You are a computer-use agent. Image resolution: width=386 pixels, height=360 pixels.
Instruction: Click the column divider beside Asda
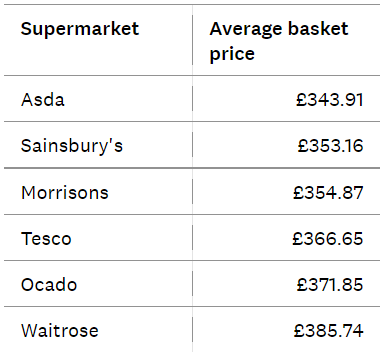192,98
